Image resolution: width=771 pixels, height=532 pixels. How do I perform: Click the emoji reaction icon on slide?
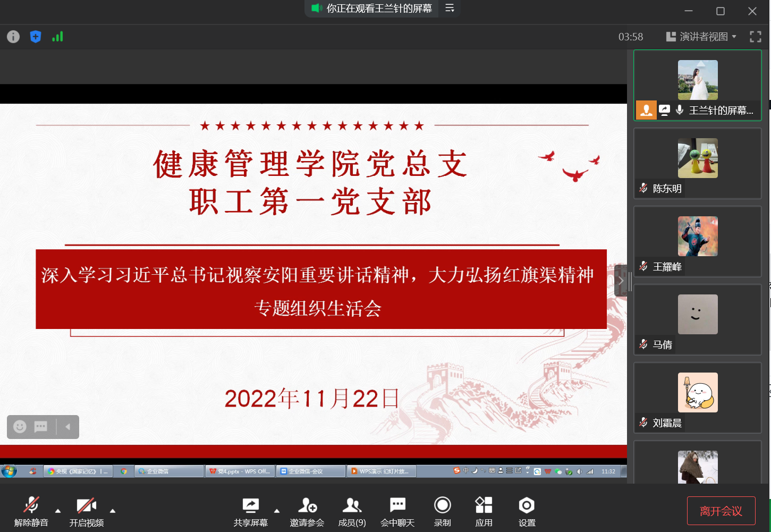point(20,427)
